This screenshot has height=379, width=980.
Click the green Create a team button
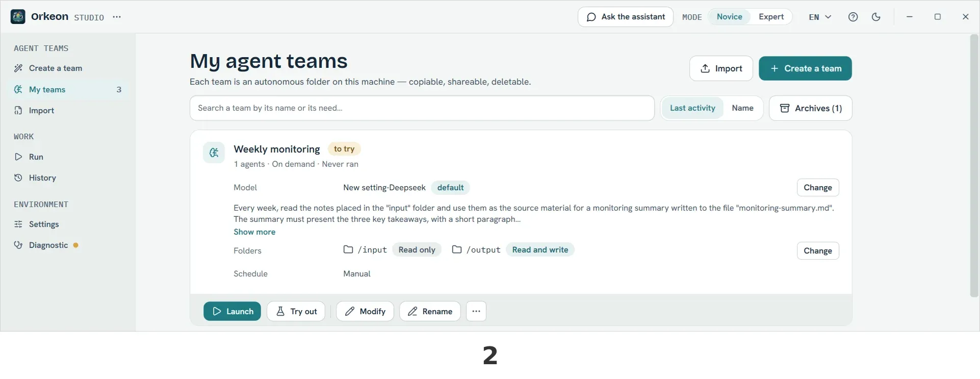click(x=805, y=68)
